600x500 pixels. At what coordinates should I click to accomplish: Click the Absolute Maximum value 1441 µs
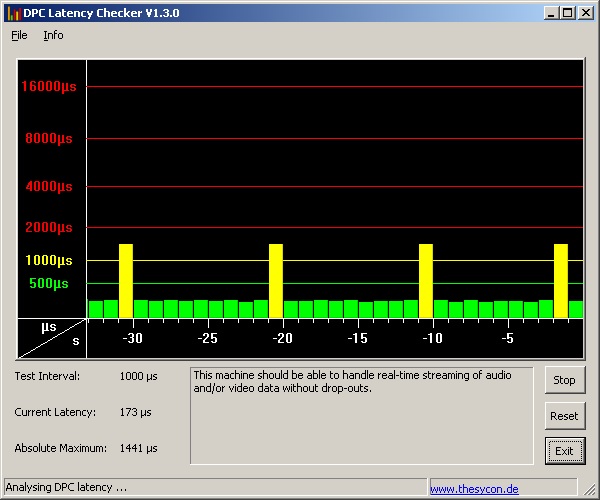click(138, 448)
